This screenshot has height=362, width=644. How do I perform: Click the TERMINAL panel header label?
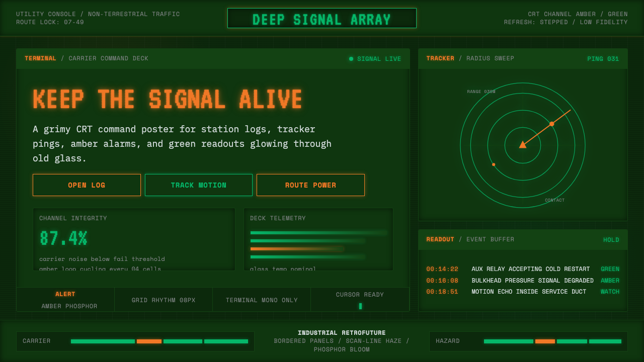40,58
